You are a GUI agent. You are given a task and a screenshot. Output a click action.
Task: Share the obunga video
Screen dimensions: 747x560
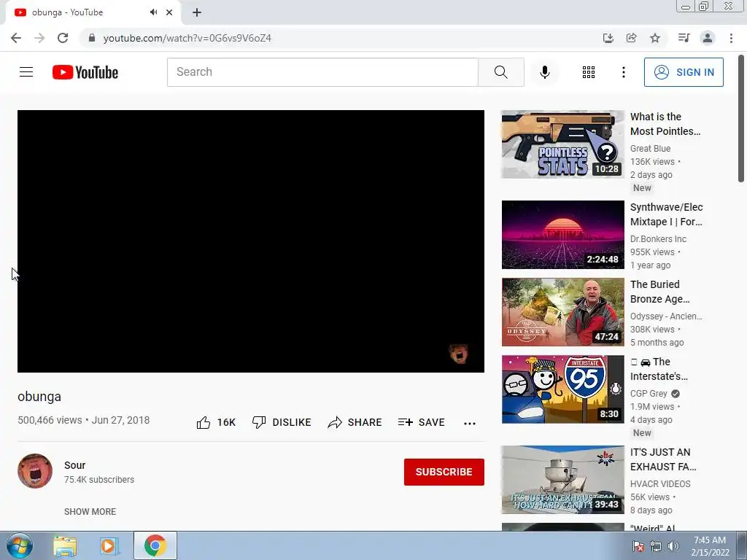355,422
